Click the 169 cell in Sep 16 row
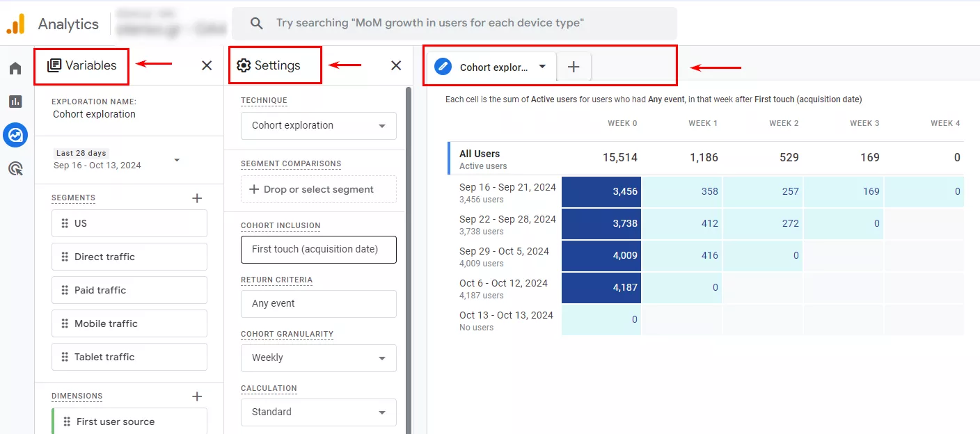980x434 pixels. click(x=844, y=191)
